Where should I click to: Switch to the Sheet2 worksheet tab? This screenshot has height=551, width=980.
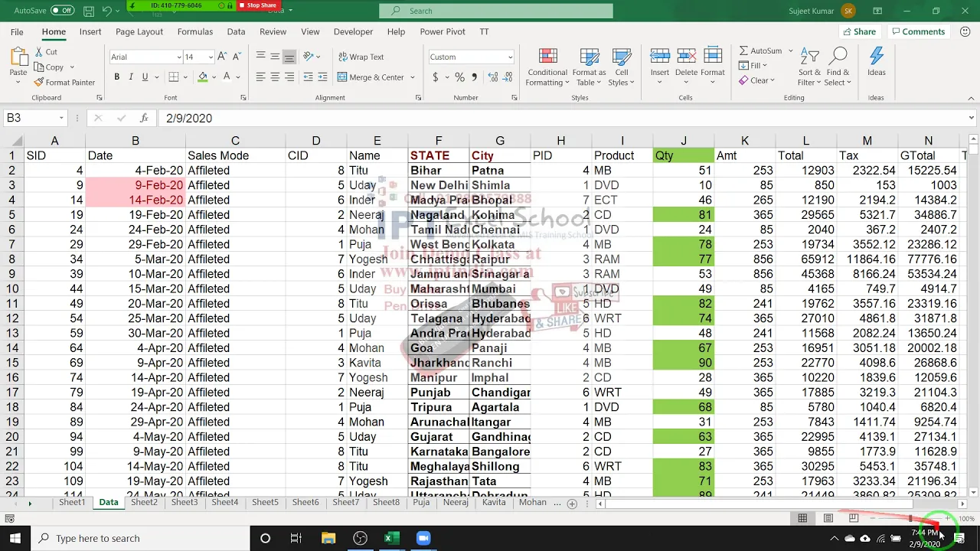pos(144,503)
